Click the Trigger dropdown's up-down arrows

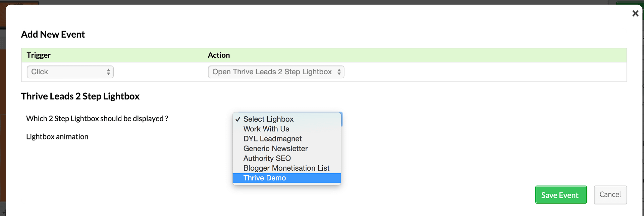108,72
